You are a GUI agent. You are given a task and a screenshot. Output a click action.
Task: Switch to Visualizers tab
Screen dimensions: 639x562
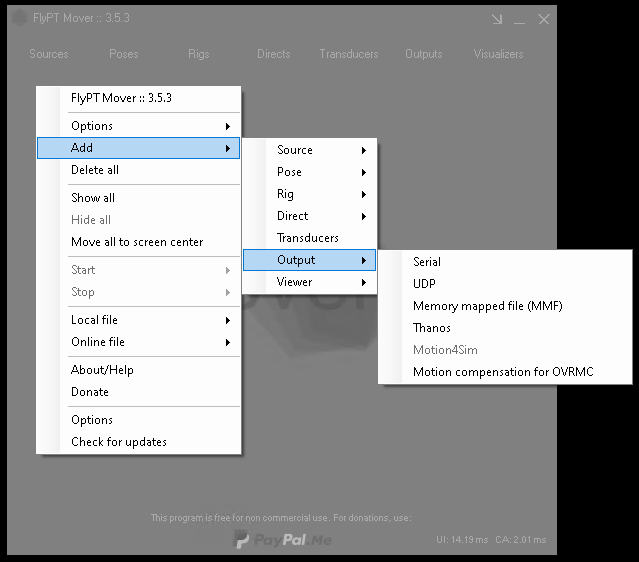[498, 54]
